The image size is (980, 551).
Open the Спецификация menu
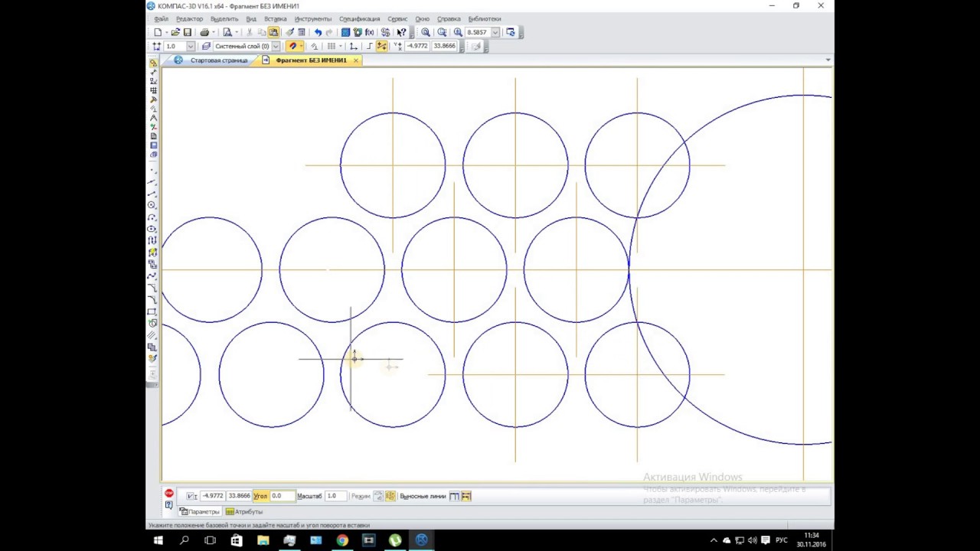click(359, 19)
